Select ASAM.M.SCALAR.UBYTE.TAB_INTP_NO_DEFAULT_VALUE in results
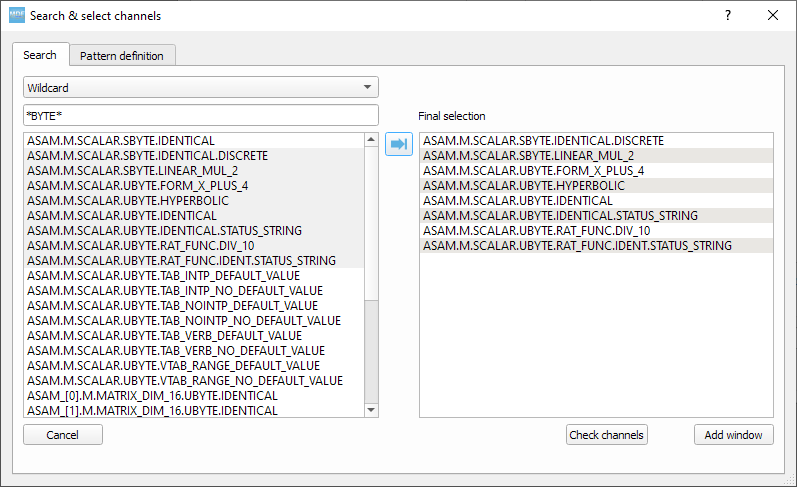 coord(194,290)
